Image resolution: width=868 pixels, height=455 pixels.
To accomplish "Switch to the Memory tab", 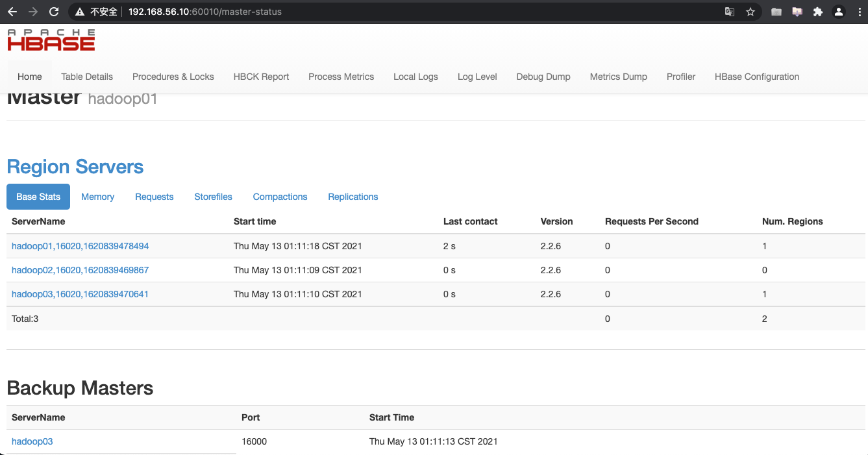I will [97, 197].
